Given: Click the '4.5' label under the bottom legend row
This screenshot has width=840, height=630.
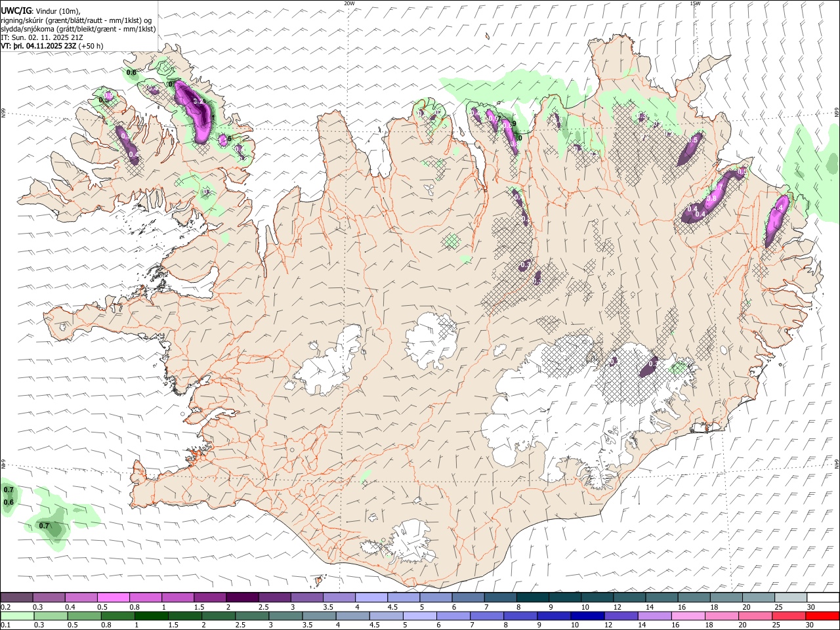Looking at the screenshot, I should click(374, 625).
